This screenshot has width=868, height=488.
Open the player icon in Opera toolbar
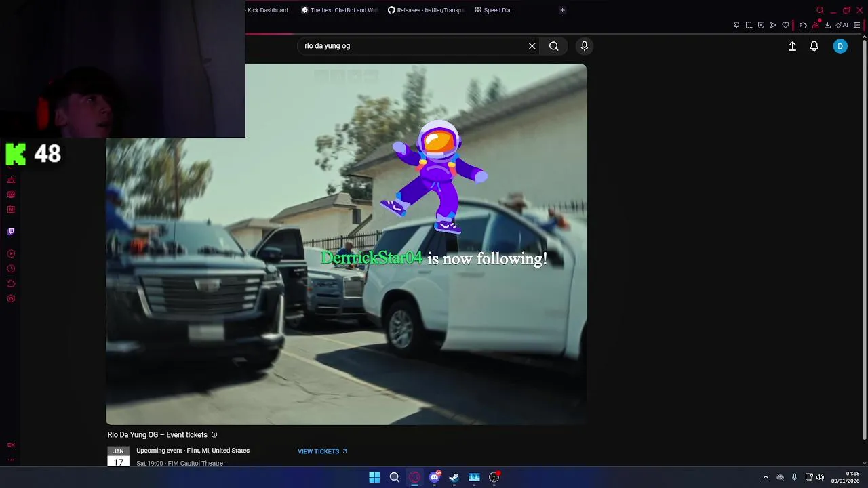[773, 25]
